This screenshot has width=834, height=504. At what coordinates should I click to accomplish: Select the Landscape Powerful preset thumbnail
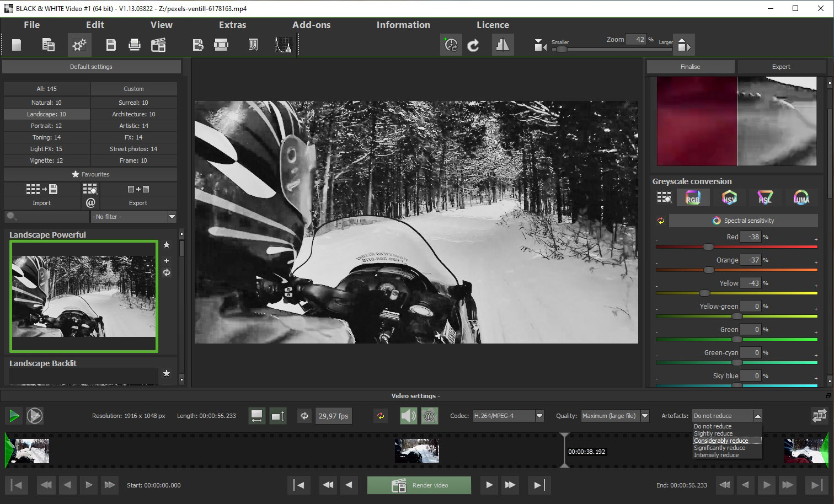(84, 296)
